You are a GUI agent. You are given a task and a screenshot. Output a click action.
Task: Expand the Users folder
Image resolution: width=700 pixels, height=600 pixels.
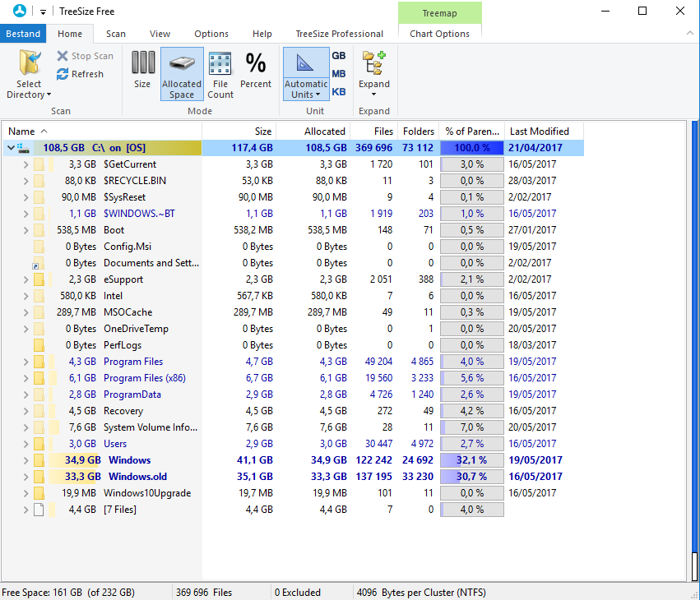25,444
